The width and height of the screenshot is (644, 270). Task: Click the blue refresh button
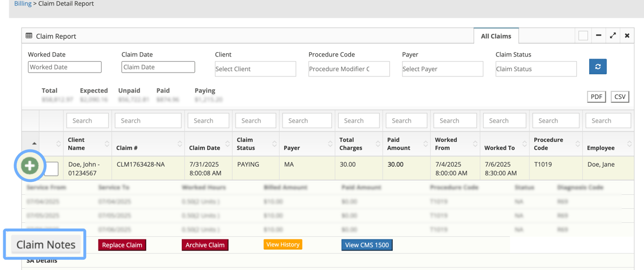(598, 67)
